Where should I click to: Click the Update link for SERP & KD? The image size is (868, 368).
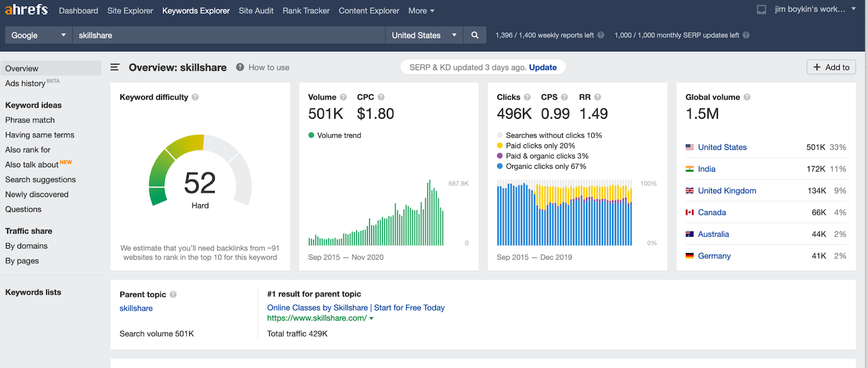542,67
